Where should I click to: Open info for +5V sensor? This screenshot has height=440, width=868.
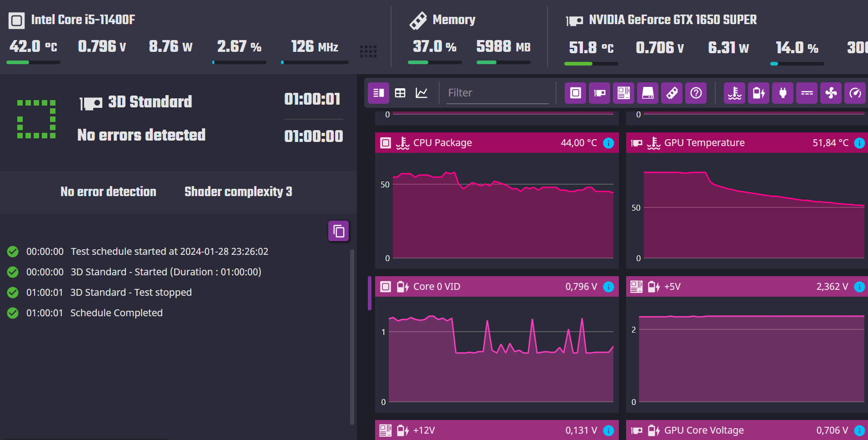859,287
